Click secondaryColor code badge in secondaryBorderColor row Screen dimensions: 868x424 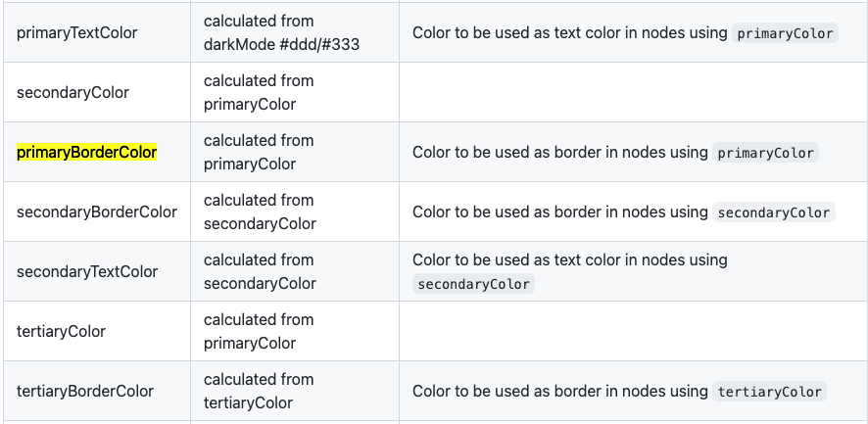click(x=774, y=212)
